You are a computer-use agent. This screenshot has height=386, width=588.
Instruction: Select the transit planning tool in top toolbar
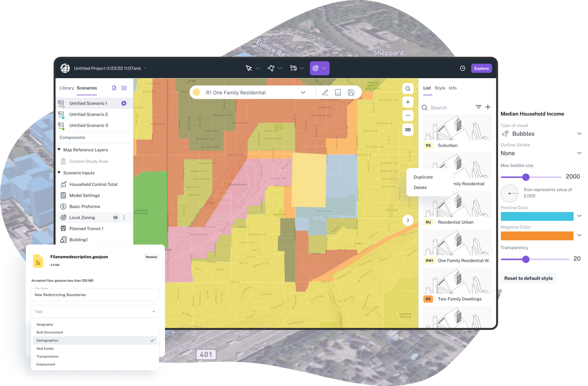[x=293, y=68]
